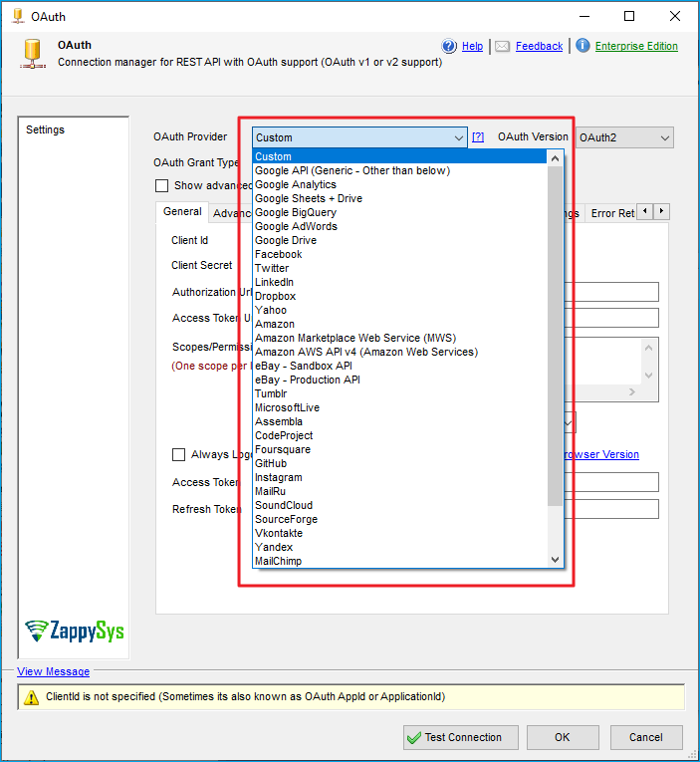The width and height of the screenshot is (700, 762).
Task: Select Yahoo from provider list
Action: click(x=400, y=310)
